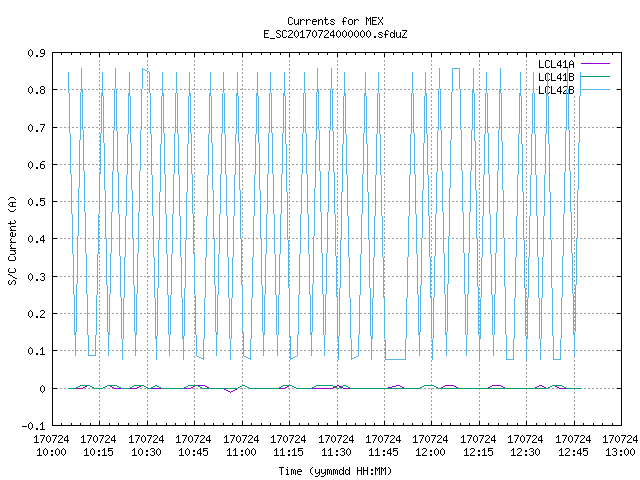Click the 0.6 y-axis tick label
The image size is (640, 480).
coord(36,165)
